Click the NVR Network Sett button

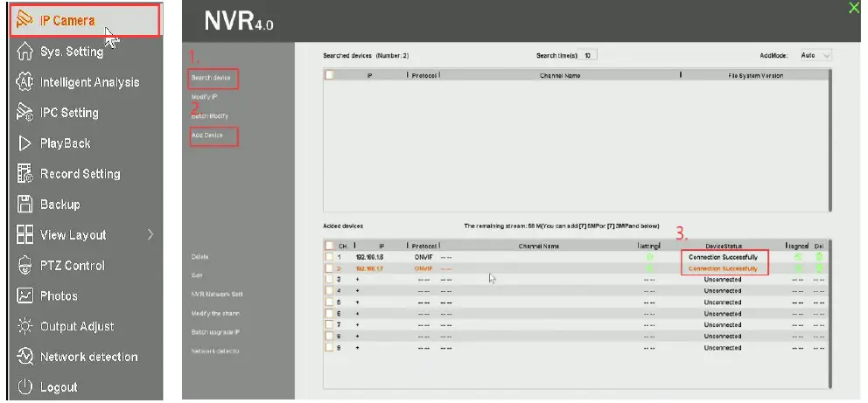coord(217,294)
